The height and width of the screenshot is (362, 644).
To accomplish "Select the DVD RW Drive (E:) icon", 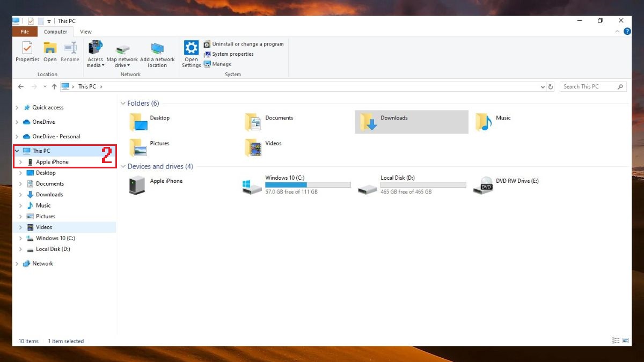I will (x=486, y=185).
